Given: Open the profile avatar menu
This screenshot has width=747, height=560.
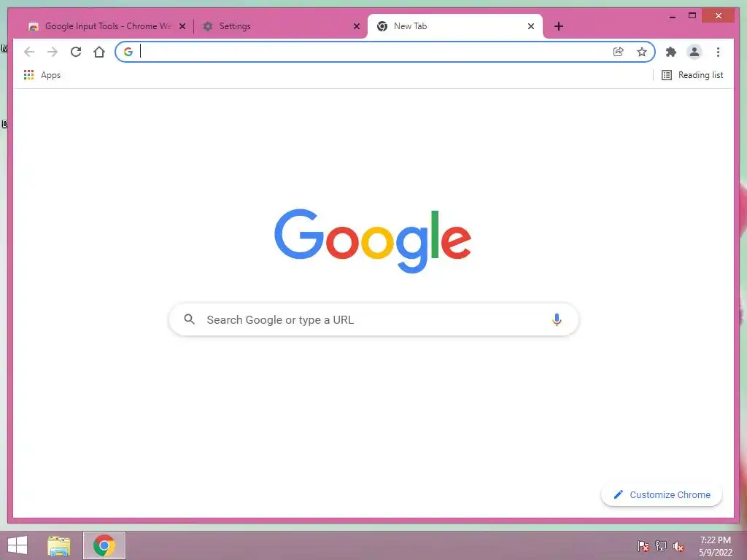Looking at the screenshot, I should [694, 52].
